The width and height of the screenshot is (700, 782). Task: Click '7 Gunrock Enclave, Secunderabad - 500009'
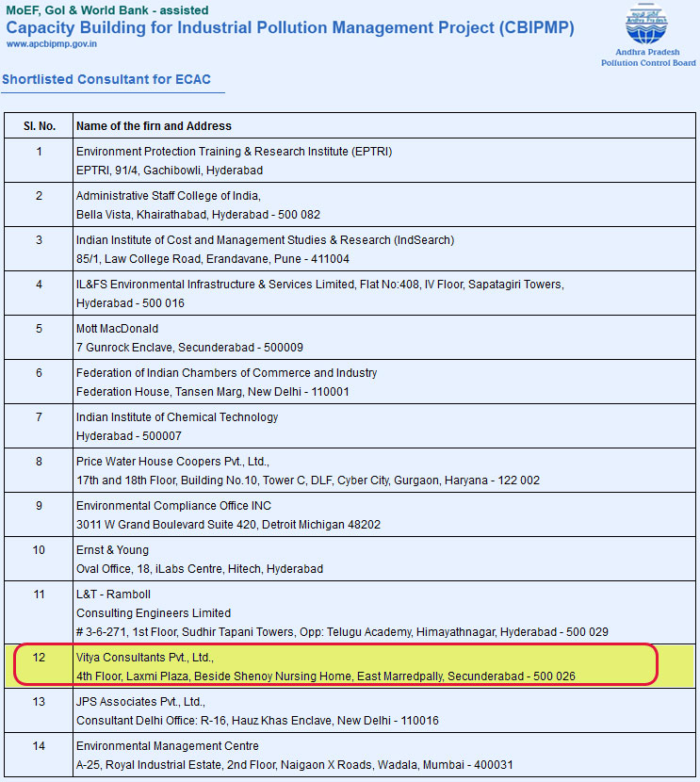[x=189, y=348]
